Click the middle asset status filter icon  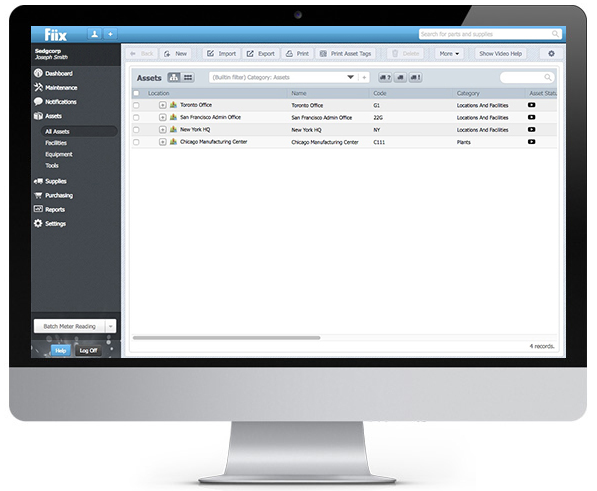(x=400, y=77)
